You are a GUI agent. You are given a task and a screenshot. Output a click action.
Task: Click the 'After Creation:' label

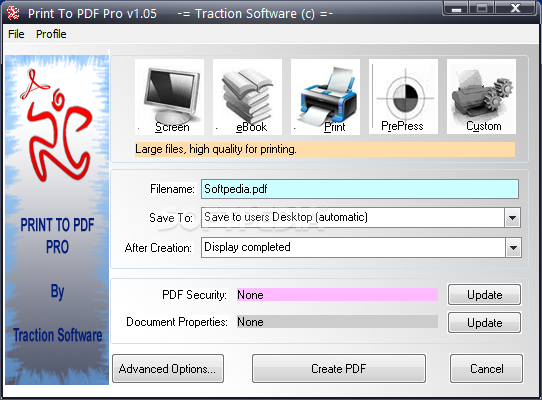158,248
